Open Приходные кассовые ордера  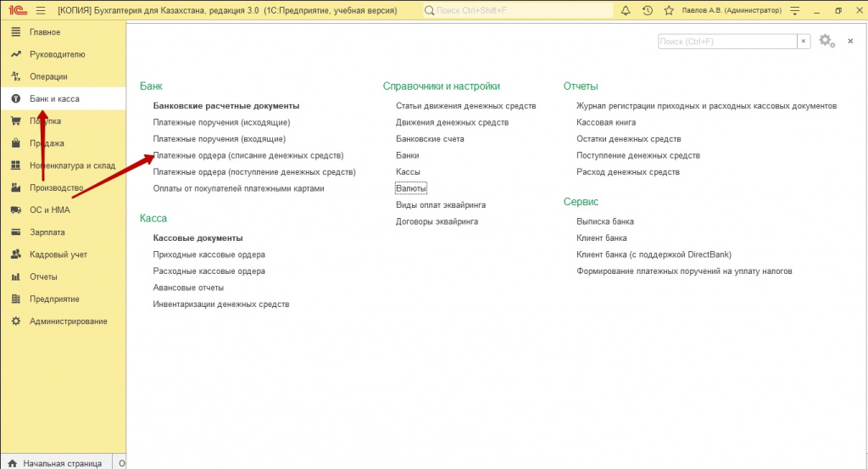click(x=209, y=254)
